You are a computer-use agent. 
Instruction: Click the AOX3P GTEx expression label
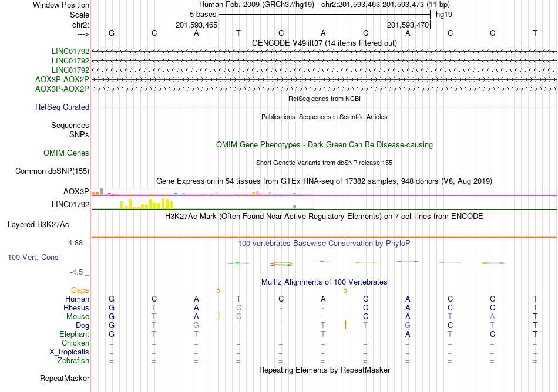point(76,191)
